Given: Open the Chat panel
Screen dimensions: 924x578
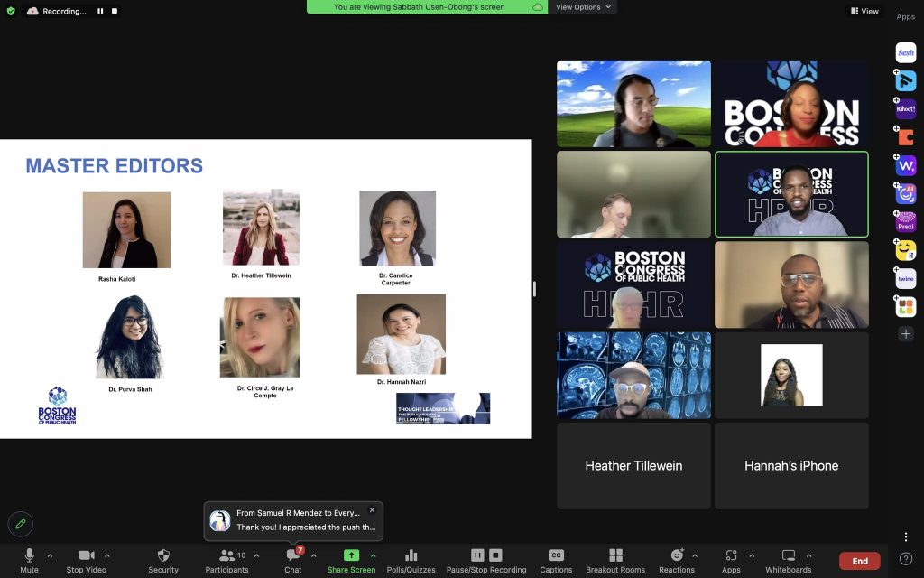Looking at the screenshot, I should coord(292,560).
